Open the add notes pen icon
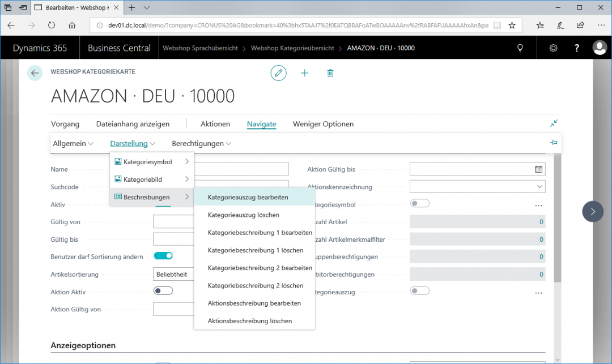Viewport: 612px width, 364px height. 560,25
